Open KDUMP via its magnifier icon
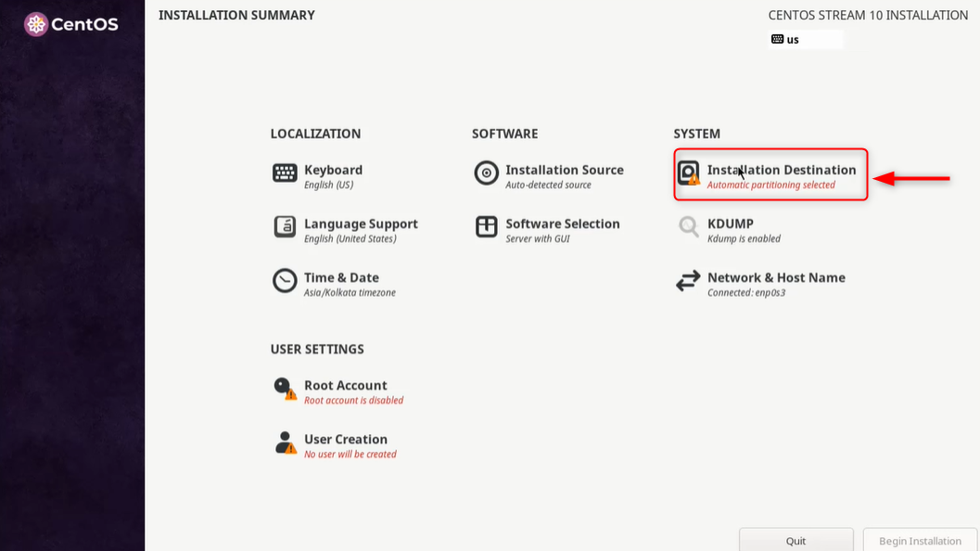 [x=688, y=227]
